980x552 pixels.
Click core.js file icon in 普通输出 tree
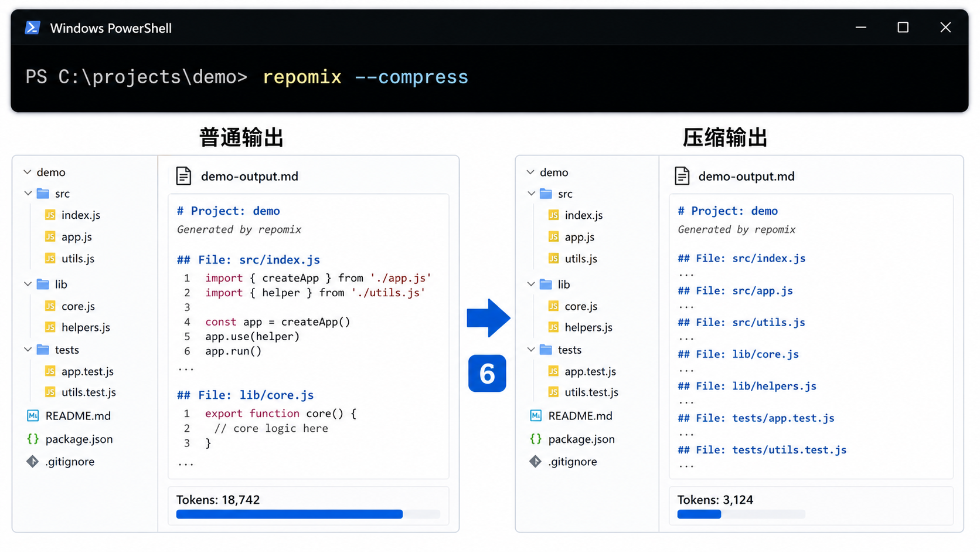click(x=50, y=306)
